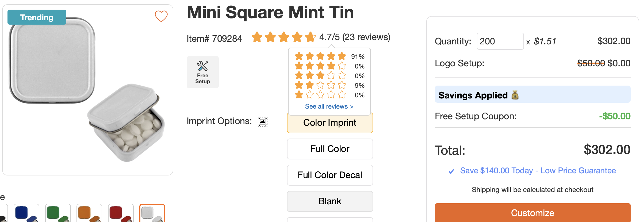This screenshot has width=644, height=222.
Task: Click the five-star 91% rating row
Action: (329, 56)
